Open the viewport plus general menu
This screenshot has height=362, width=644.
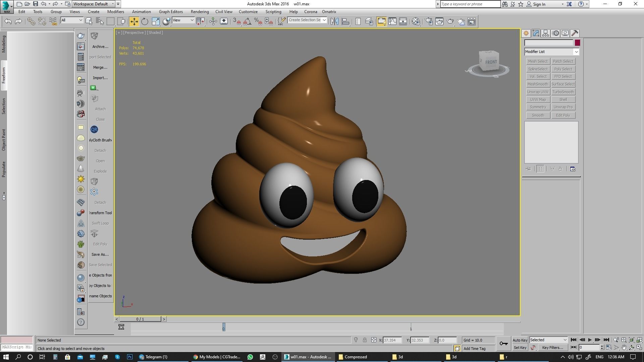pyautogui.click(x=119, y=33)
